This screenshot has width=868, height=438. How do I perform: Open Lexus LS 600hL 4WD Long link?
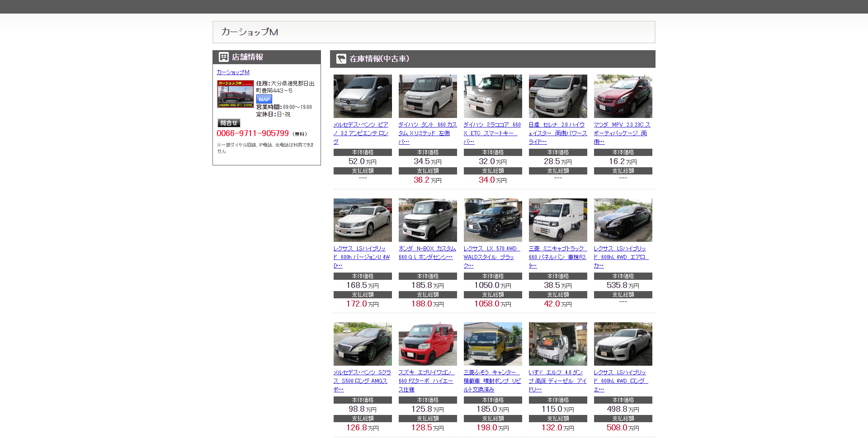click(621, 381)
